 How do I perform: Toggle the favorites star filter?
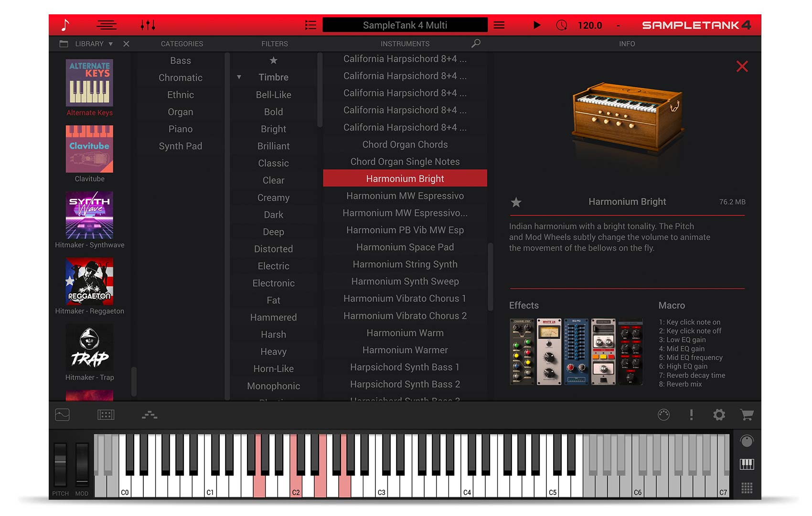273,60
